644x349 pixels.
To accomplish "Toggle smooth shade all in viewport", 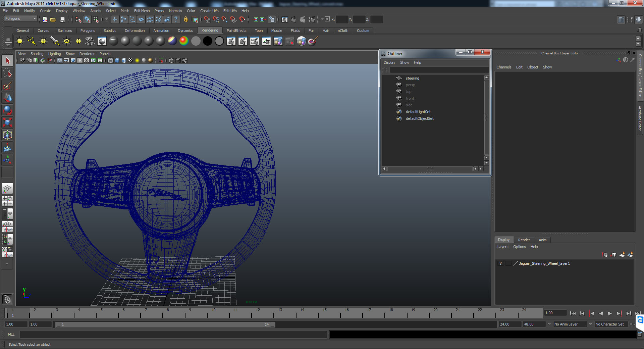I will (117, 60).
